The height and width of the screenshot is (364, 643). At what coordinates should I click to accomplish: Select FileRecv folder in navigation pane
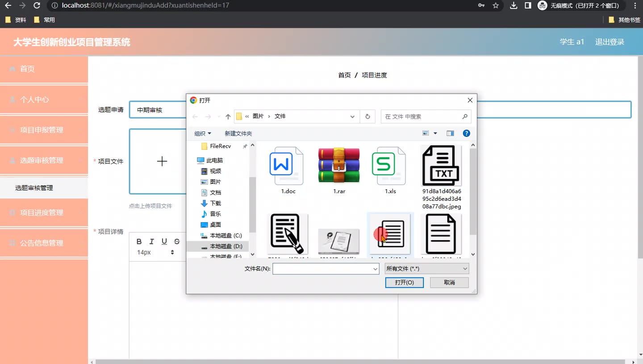(x=220, y=146)
